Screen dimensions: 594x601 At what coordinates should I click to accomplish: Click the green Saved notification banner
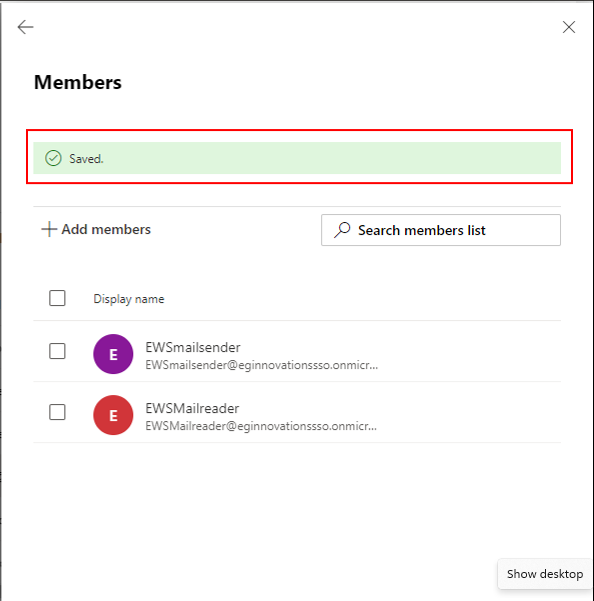[297, 158]
